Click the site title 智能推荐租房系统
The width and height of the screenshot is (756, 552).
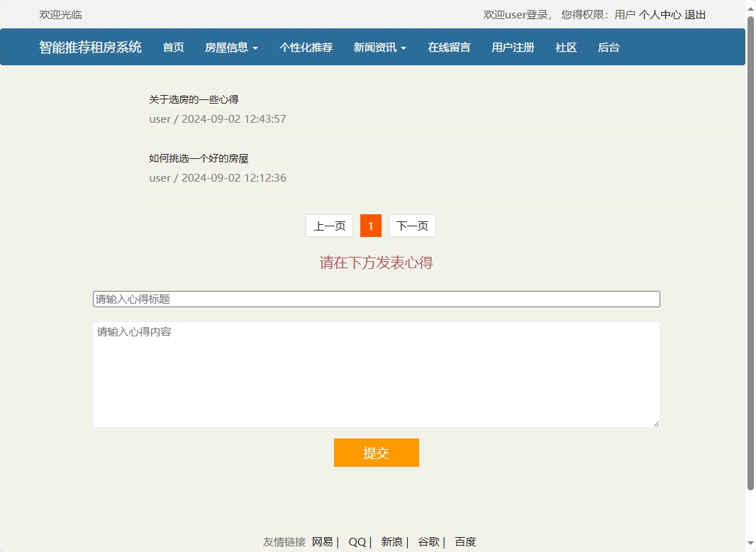coord(89,47)
